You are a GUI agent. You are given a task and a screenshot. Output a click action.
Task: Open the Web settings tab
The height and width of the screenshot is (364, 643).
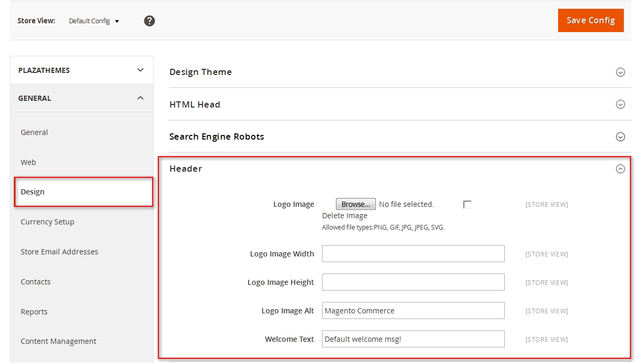click(28, 162)
